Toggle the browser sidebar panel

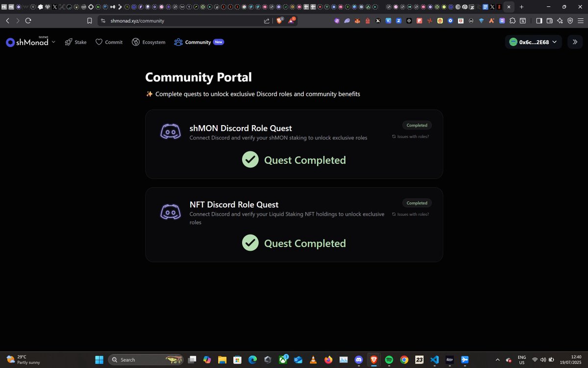[539, 21]
